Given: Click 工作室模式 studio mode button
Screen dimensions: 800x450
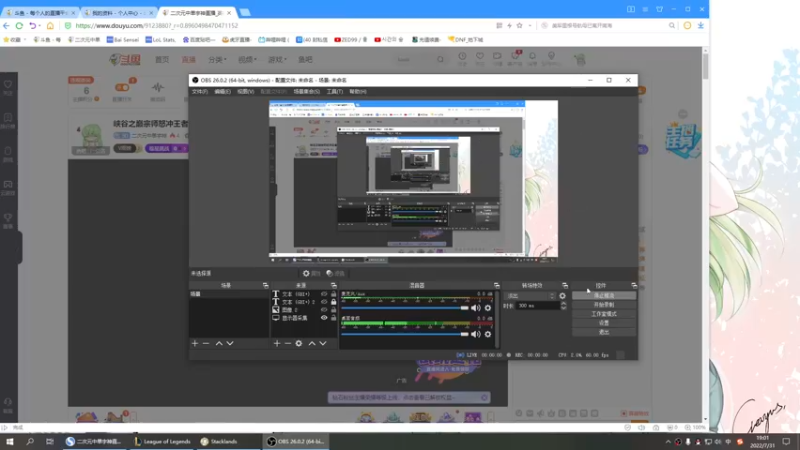Looking at the screenshot, I should (604, 314).
